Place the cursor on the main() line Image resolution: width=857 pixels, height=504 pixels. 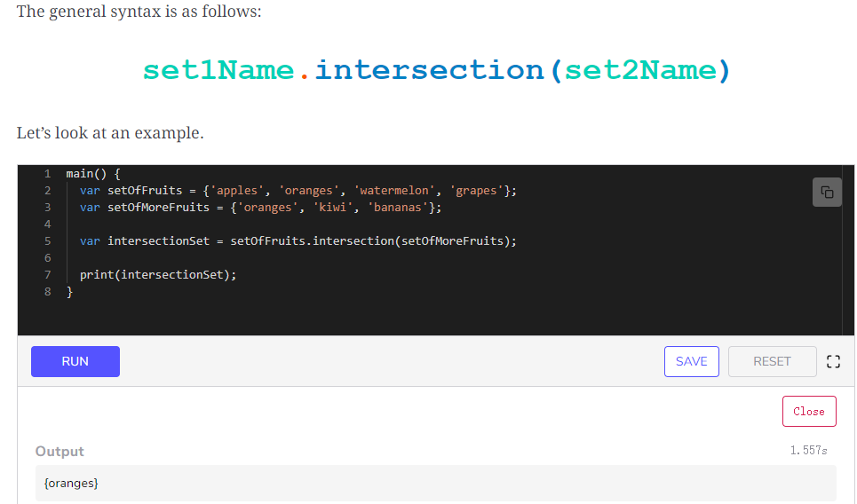pos(93,174)
